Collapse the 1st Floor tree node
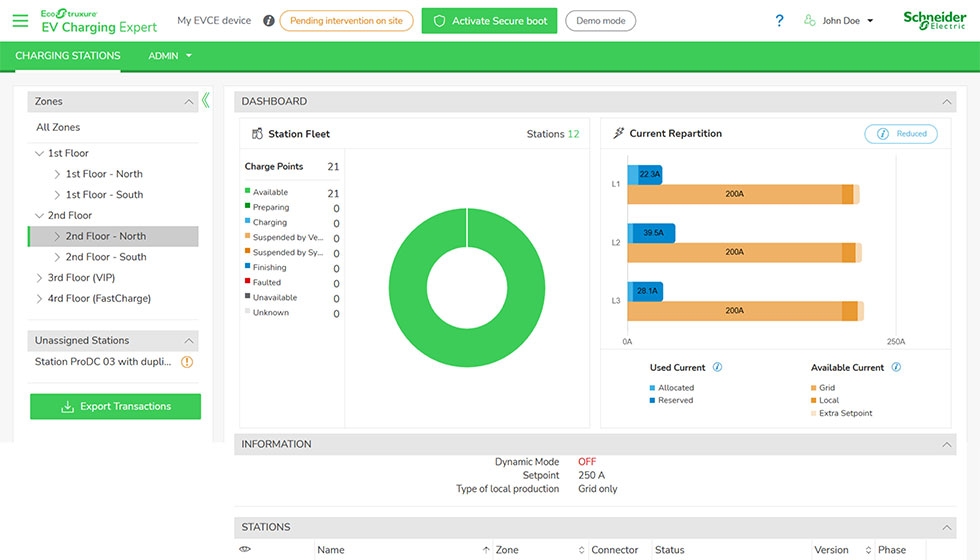 pyautogui.click(x=40, y=153)
